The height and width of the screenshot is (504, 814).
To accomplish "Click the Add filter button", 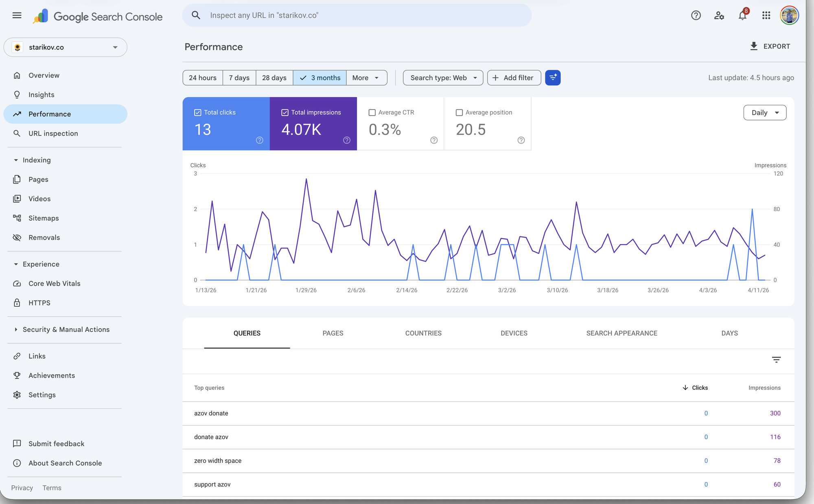I will [514, 78].
